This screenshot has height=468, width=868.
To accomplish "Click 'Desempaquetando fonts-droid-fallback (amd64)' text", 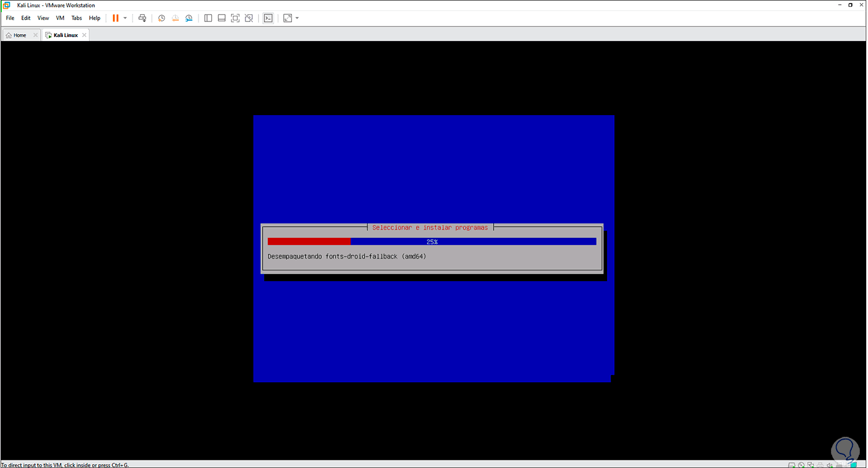I will pos(347,256).
